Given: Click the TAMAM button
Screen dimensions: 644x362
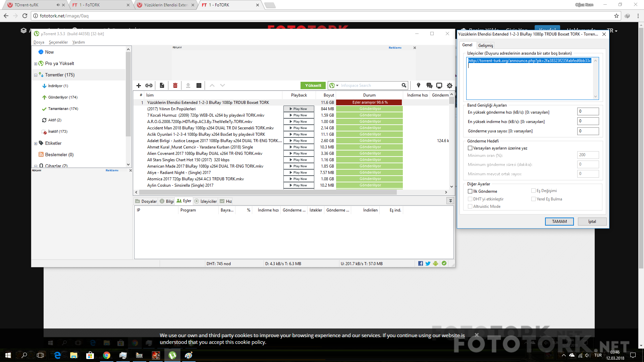Looking at the screenshot, I should tap(559, 222).
